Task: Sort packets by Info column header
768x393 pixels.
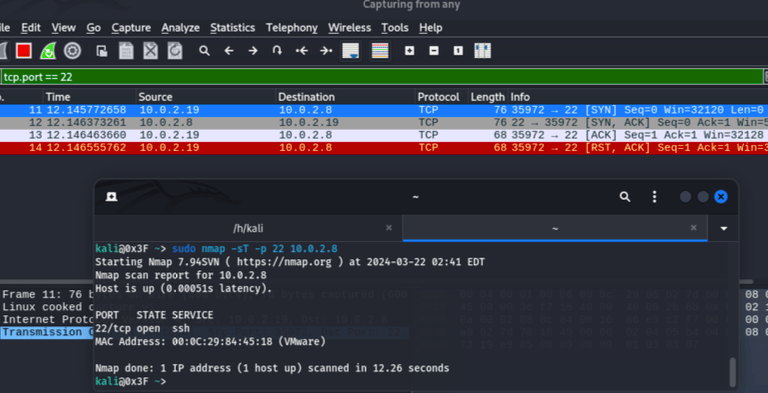Action: click(x=637, y=97)
